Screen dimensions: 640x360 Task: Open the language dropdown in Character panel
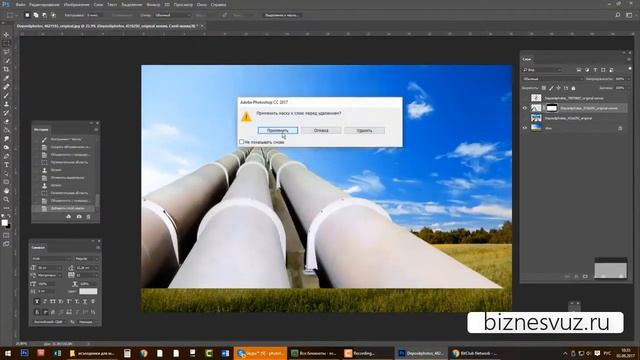[50, 322]
